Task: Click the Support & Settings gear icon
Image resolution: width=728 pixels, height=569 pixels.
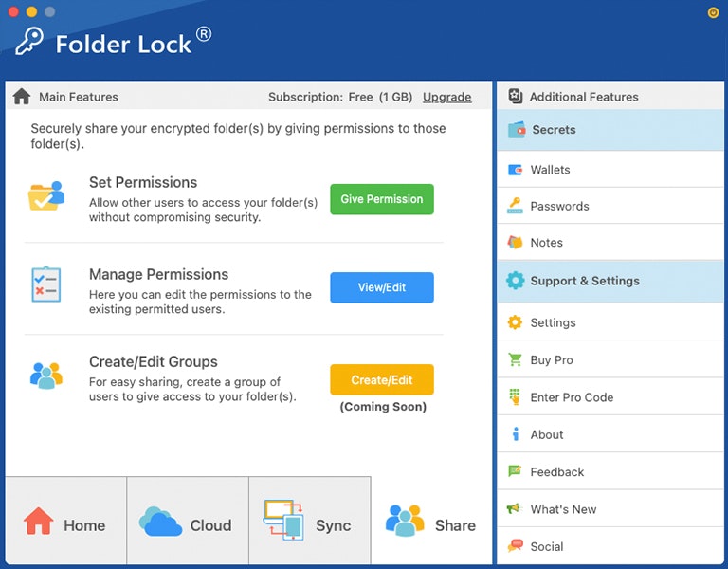Action: 516,281
